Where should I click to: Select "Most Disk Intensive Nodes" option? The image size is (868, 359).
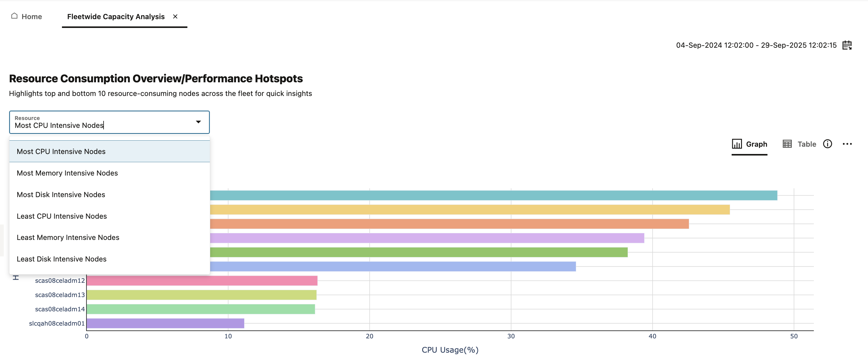coord(61,194)
